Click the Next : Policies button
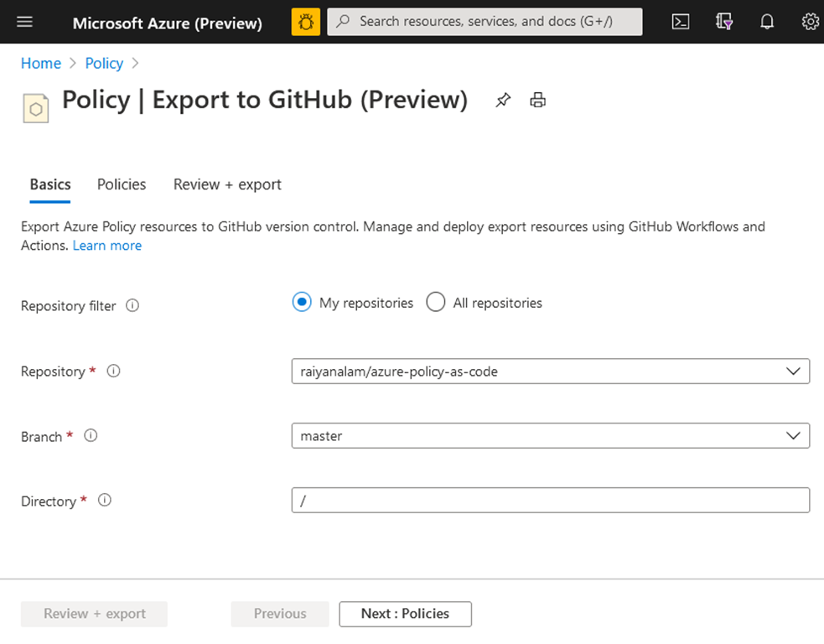Screen dimensions: 824x644 pyautogui.click(x=405, y=614)
